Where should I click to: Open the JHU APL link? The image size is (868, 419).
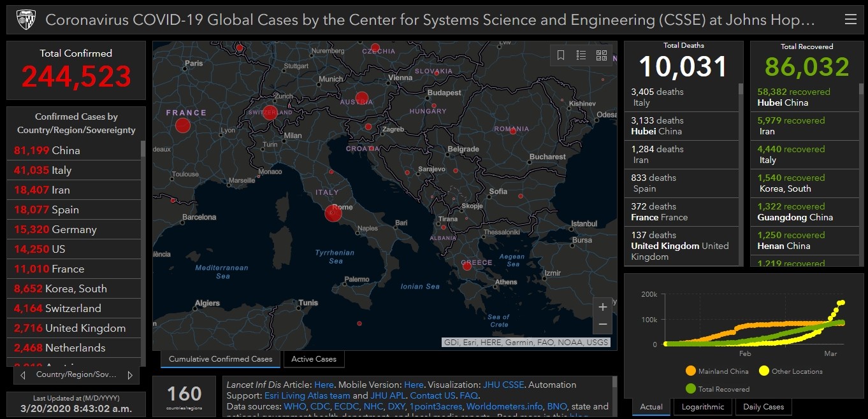[x=388, y=395]
